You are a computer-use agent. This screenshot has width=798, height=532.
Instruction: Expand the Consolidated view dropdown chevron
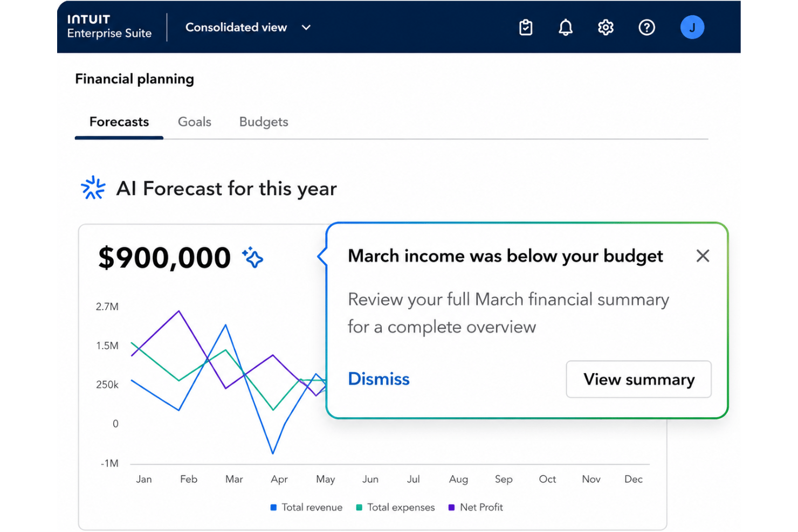[306, 27]
